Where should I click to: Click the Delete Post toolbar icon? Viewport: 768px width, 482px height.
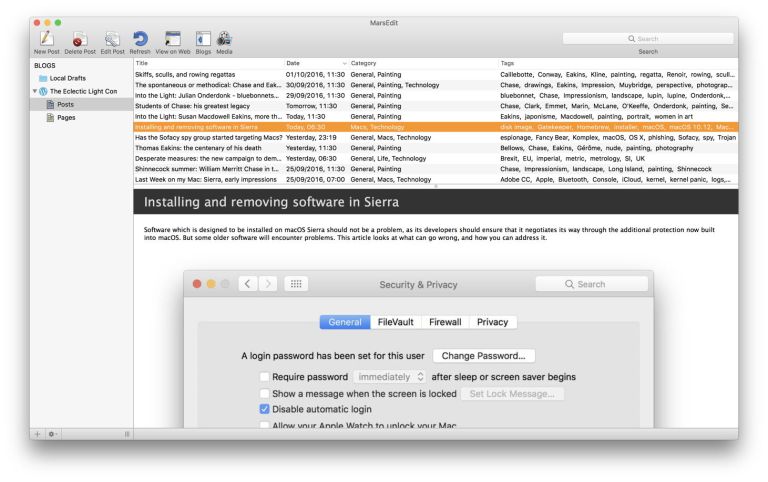pos(80,42)
